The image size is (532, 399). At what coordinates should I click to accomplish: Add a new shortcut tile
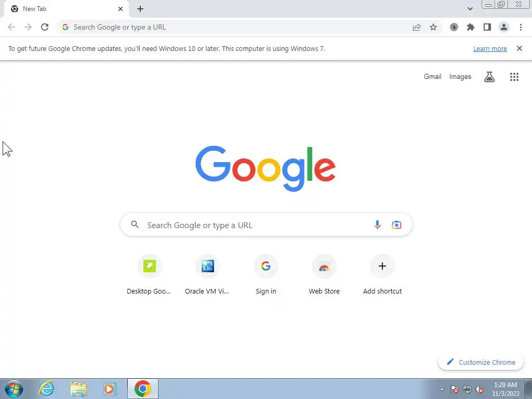[x=382, y=275]
